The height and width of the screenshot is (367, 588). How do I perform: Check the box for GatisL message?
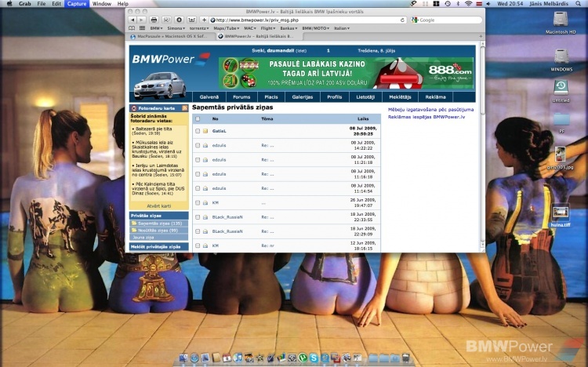(x=198, y=131)
